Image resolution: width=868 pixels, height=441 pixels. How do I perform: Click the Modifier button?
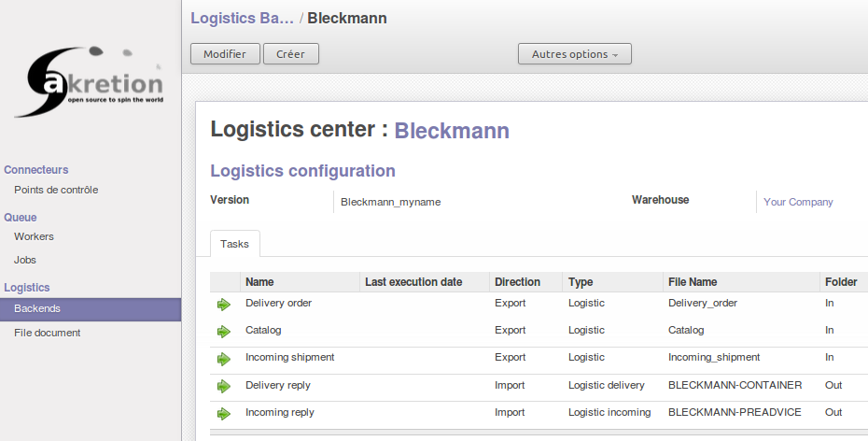click(x=225, y=54)
